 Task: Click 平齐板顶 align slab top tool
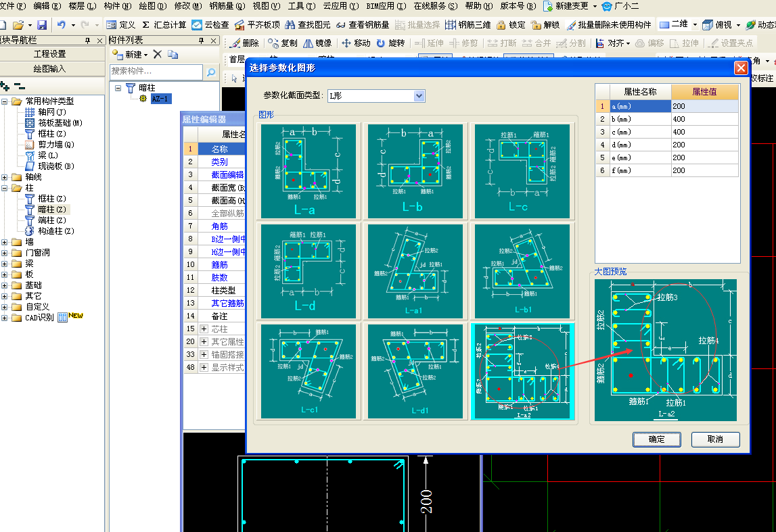[x=257, y=25]
